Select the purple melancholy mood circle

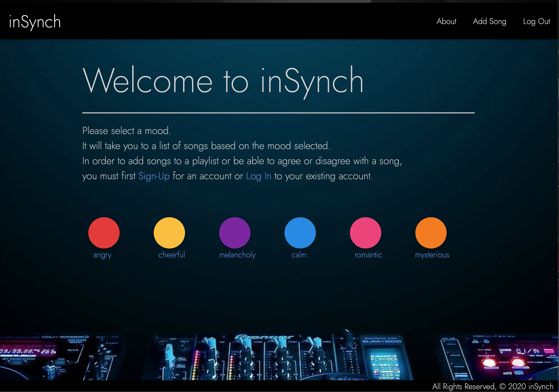pos(235,233)
